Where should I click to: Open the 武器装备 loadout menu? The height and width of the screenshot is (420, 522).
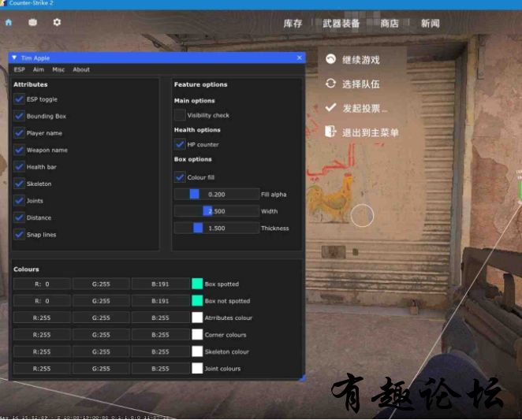click(341, 24)
